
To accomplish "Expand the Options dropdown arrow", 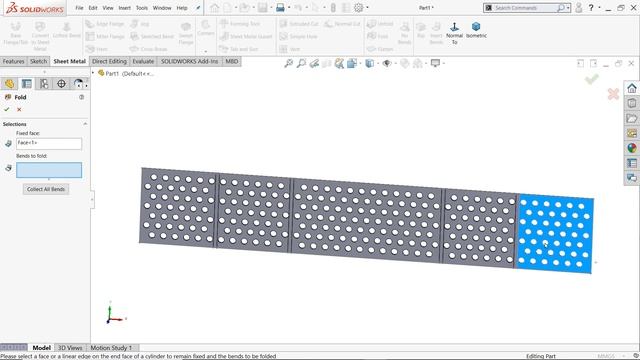I will pyautogui.click(x=367, y=8).
